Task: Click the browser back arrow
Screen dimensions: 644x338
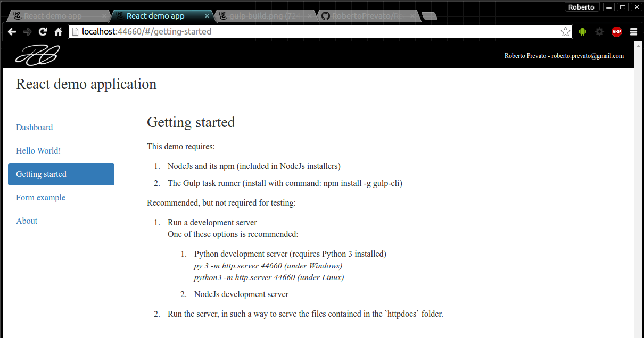Action: click(12, 32)
